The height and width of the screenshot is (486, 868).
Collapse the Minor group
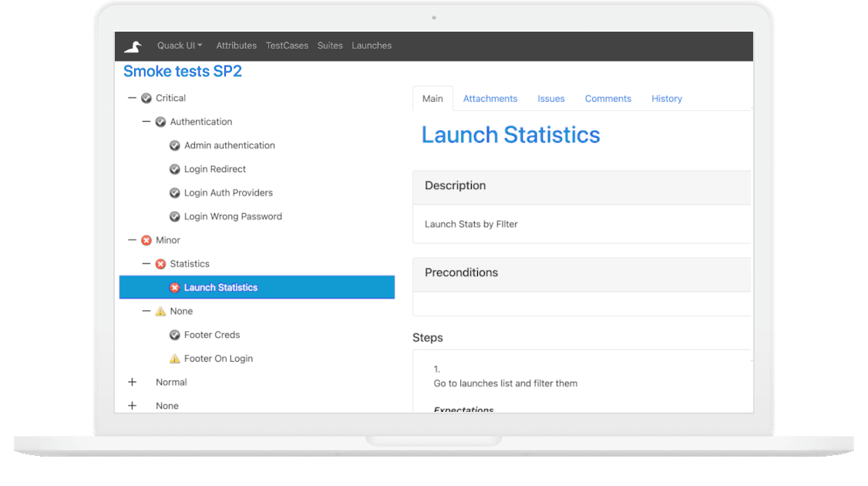[132, 241]
